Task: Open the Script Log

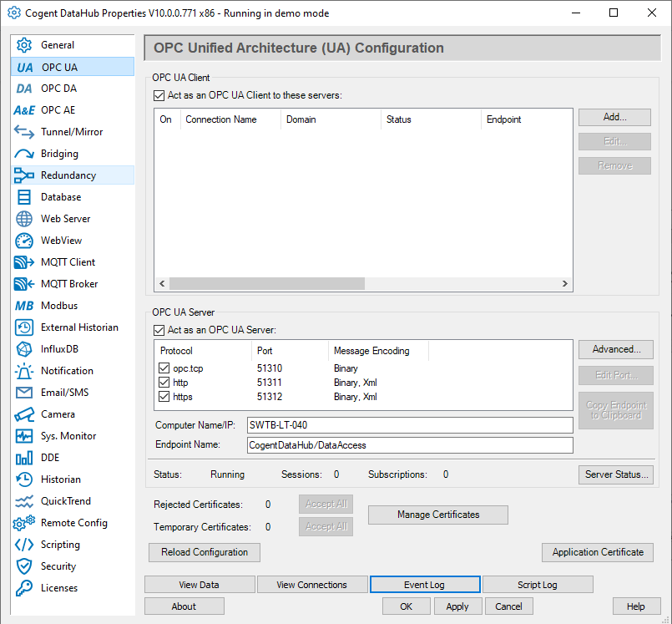Action: click(x=538, y=585)
